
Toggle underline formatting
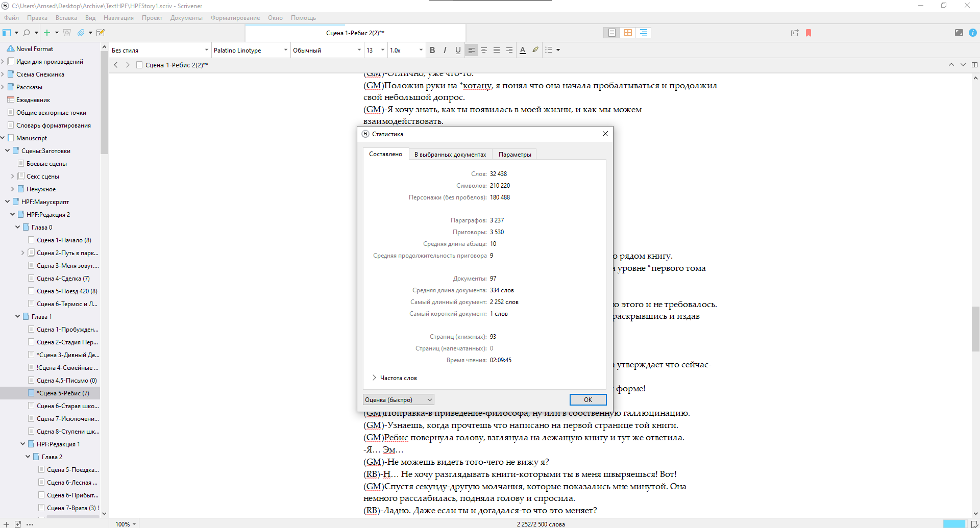pyautogui.click(x=458, y=50)
